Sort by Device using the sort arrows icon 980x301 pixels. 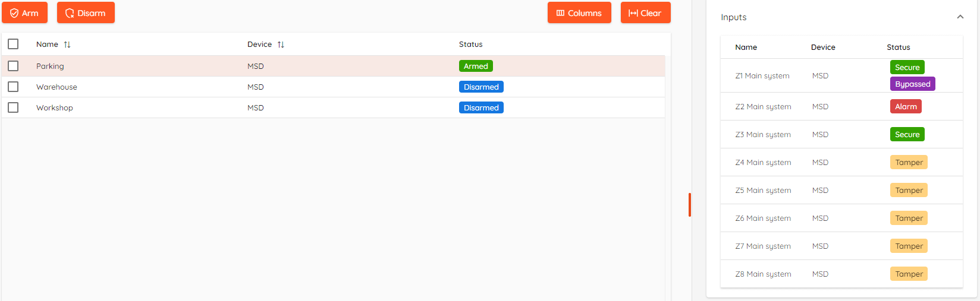(281, 45)
